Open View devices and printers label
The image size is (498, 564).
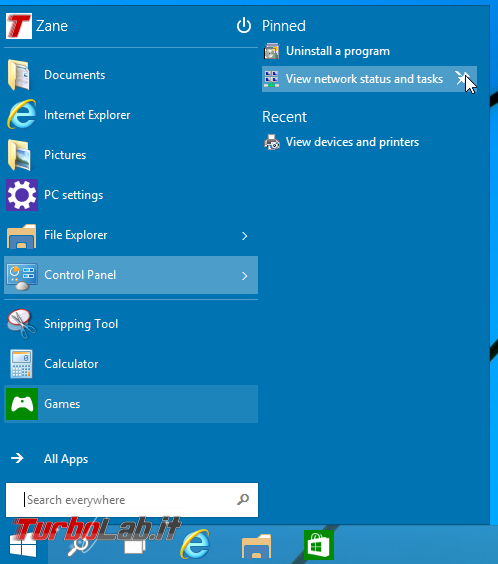(352, 142)
